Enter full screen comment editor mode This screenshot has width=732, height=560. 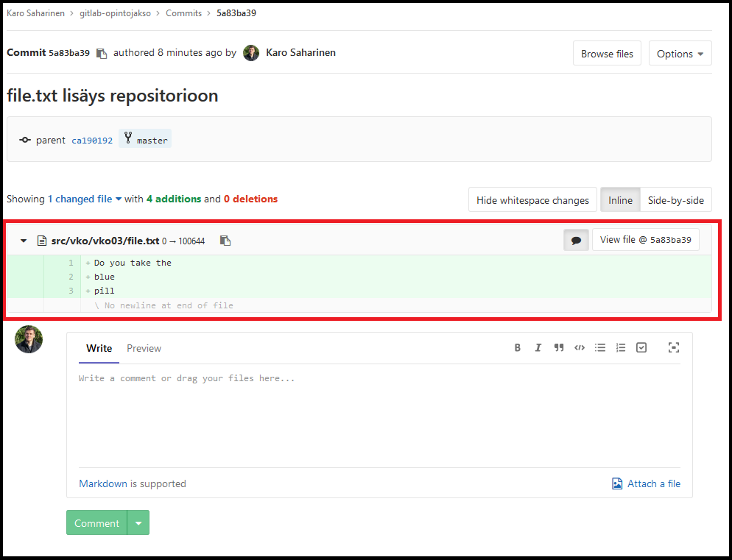pos(673,348)
